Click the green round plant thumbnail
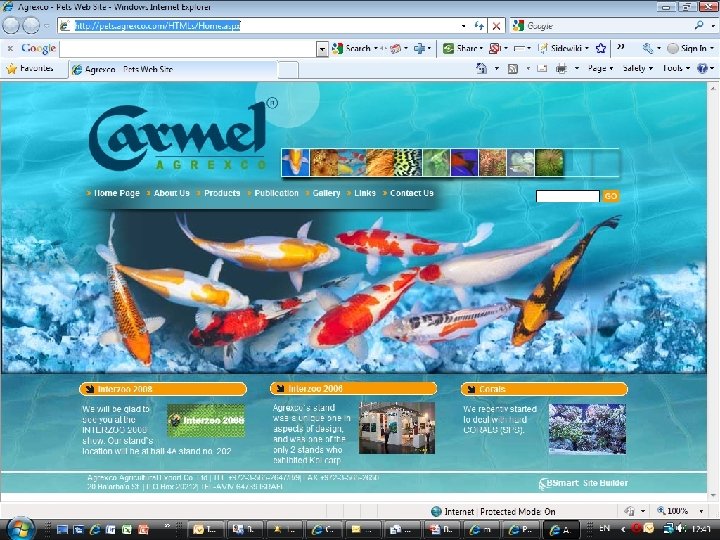The width and height of the screenshot is (720, 540). tap(549, 163)
